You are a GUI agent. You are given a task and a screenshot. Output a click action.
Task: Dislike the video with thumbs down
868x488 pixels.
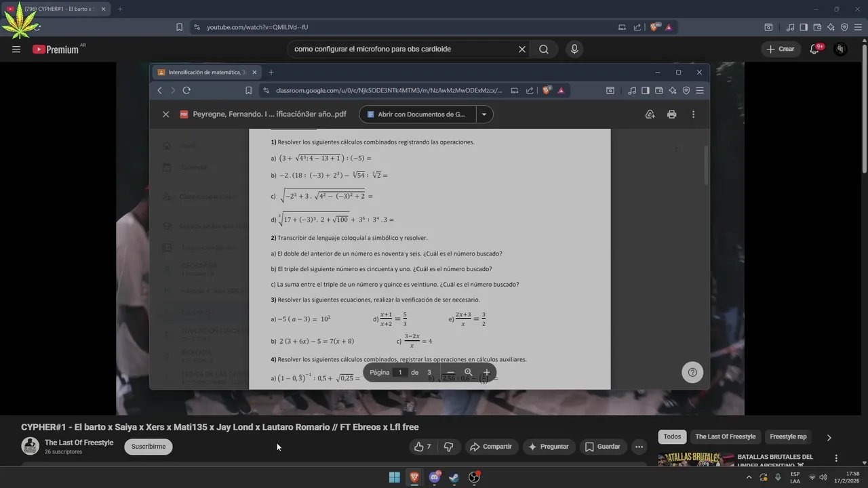448,447
